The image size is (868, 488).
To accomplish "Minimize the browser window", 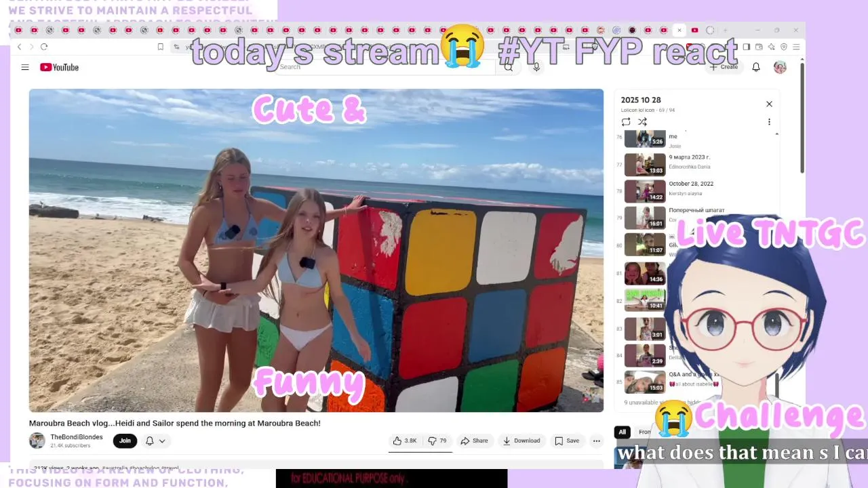I will (757, 30).
